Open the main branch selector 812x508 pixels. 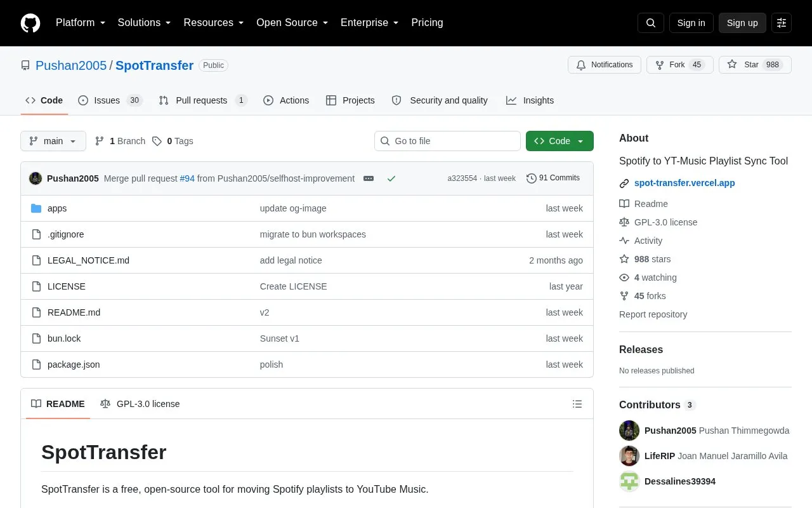pyautogui.click(x=53, y=141)
